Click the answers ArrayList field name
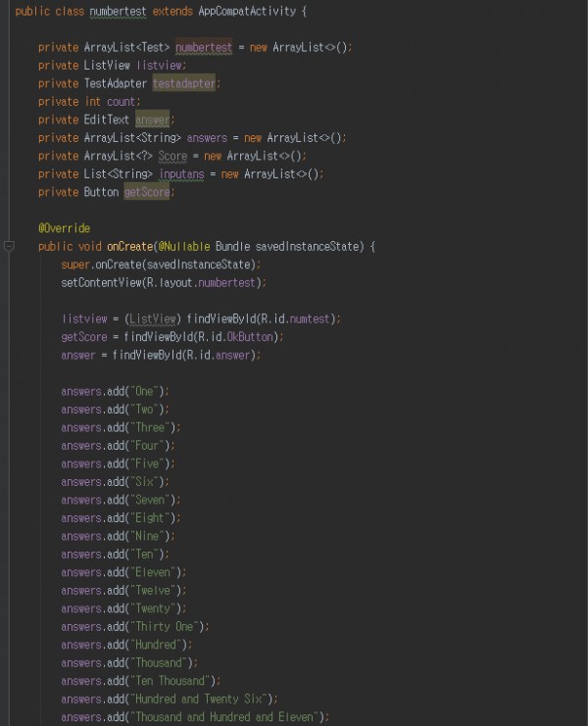Screen dimensions: 588x726 pyautogui.click(x=207, y=138)
